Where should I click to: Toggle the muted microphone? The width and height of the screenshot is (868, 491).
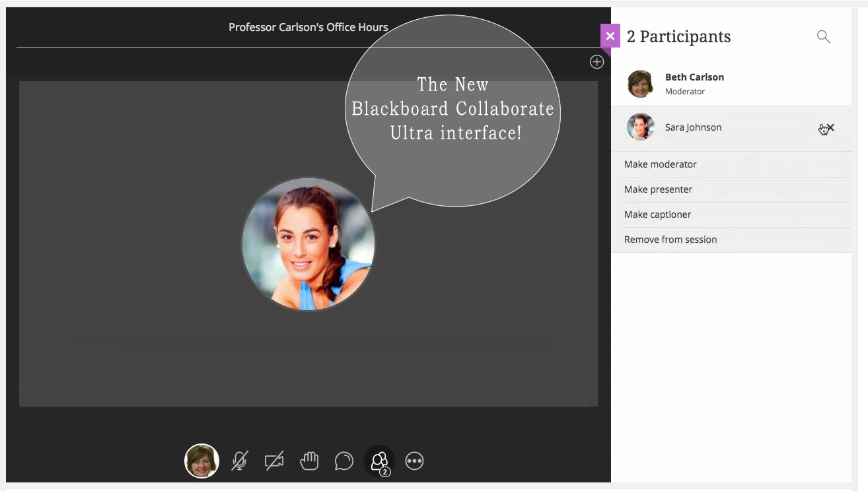239,461
